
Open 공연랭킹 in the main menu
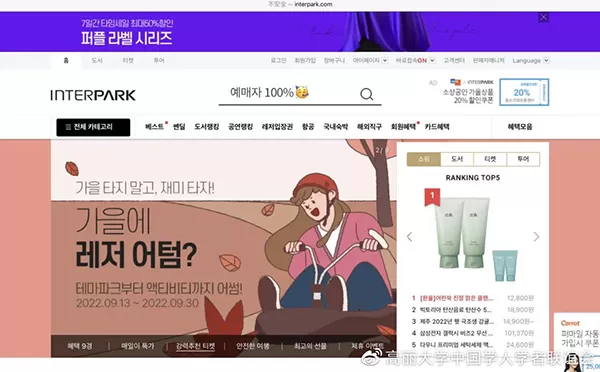[x=240, y=127]
